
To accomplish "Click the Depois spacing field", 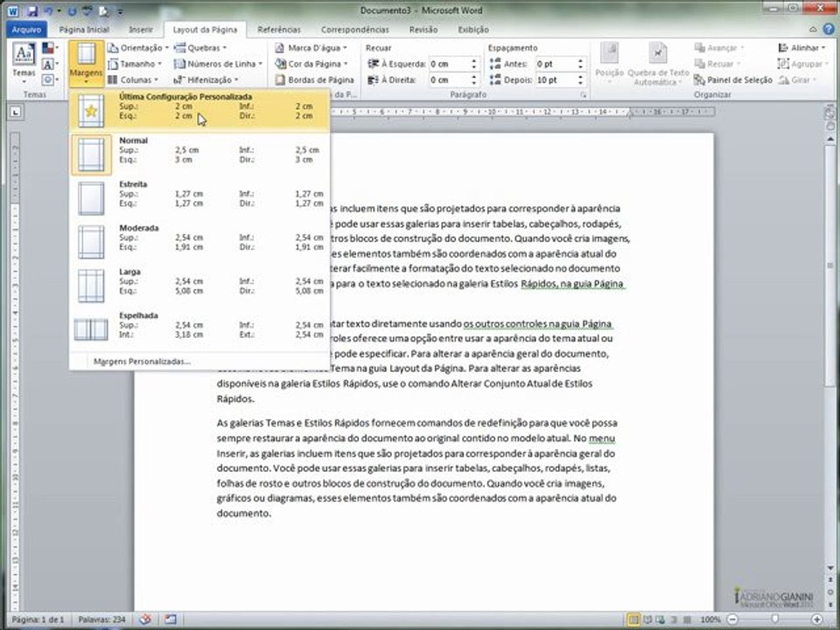I will coord(556,80).
